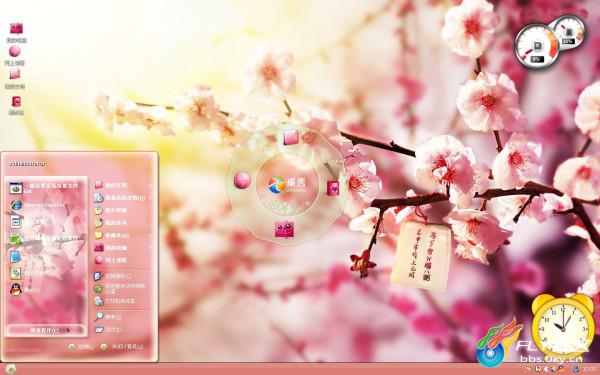Click the Log Off button in the Start menu
The height and width of the screenshot is (375, 600).
click(81, 347)
